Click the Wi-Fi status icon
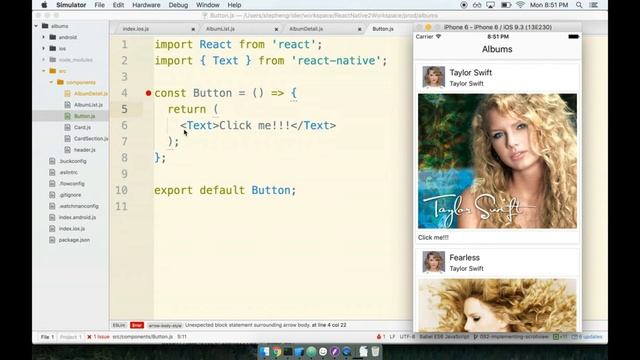Viewport: 640px width, 360px height. point(520,5)
